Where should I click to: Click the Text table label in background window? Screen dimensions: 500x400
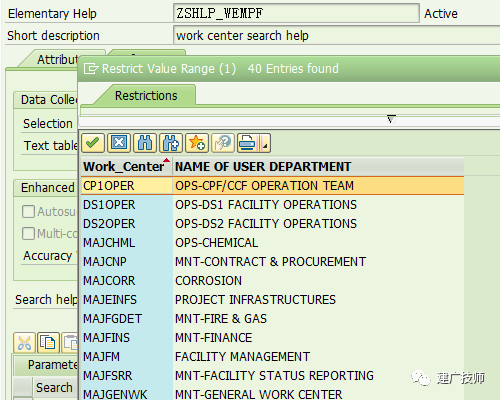coord(51,146)
